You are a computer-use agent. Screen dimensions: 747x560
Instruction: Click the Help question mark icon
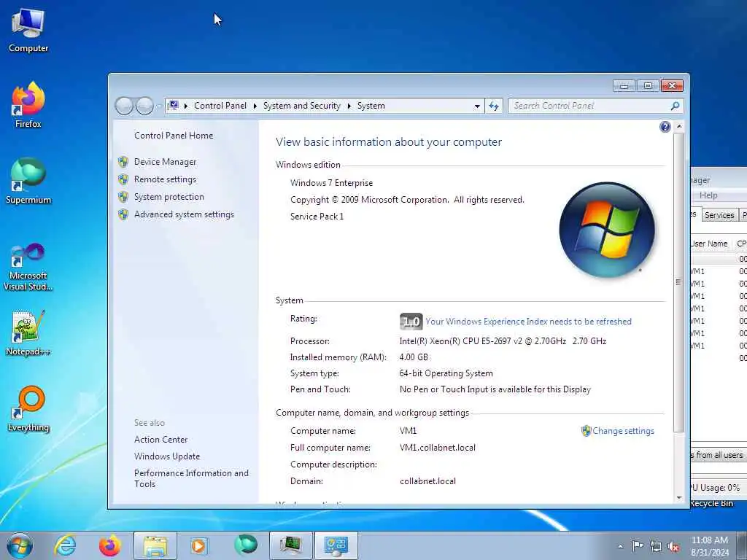tap(665, 127)
